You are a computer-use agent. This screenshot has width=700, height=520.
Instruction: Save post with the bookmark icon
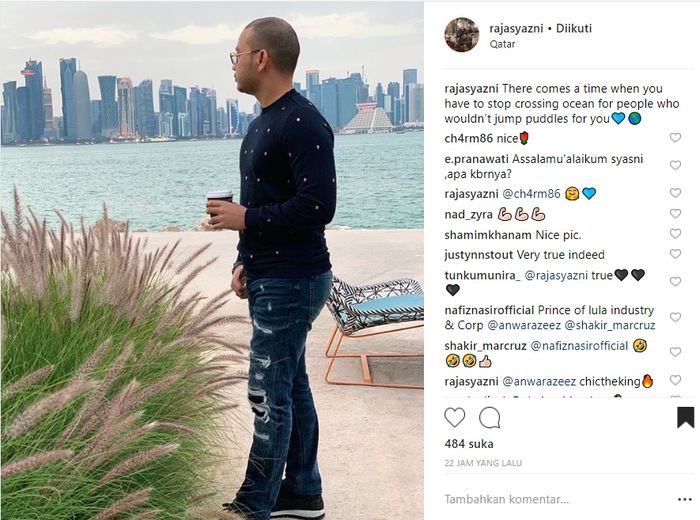tap(685, 417)
